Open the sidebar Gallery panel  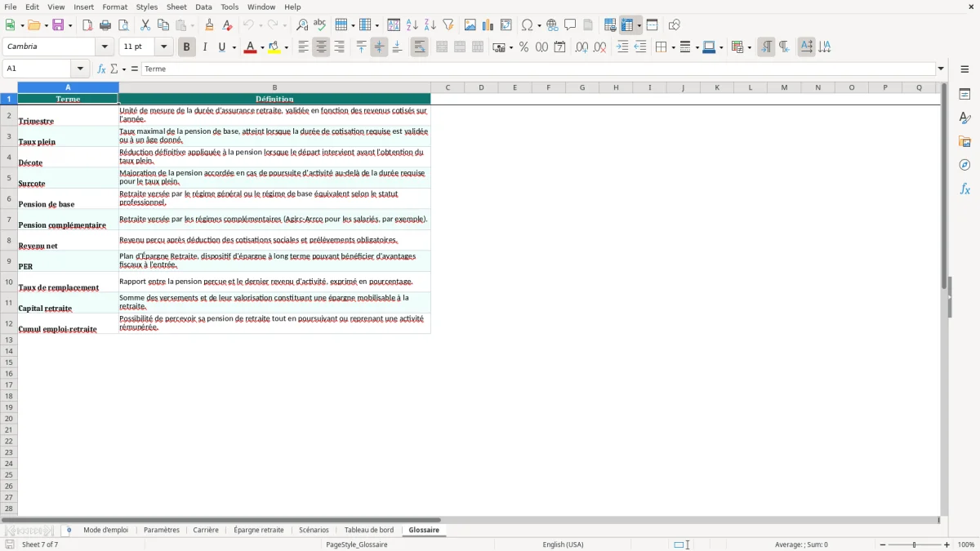pos(964,141)
